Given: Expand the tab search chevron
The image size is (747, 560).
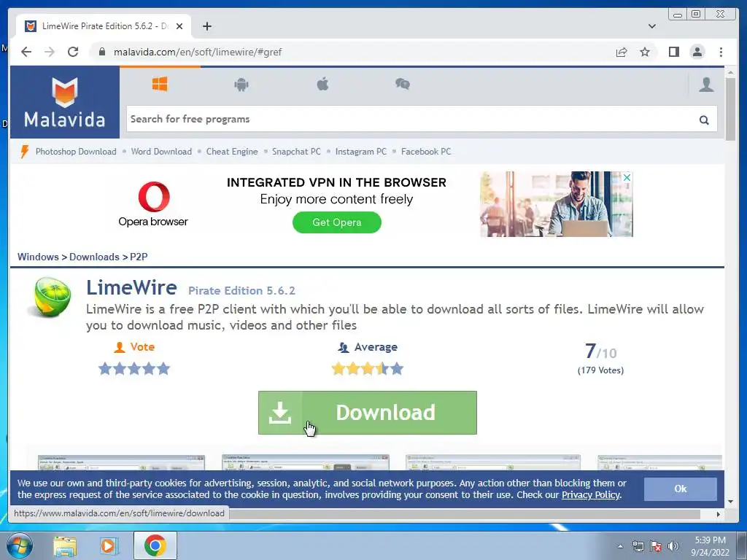Looking at the screenshot, I should click(651, 26).
